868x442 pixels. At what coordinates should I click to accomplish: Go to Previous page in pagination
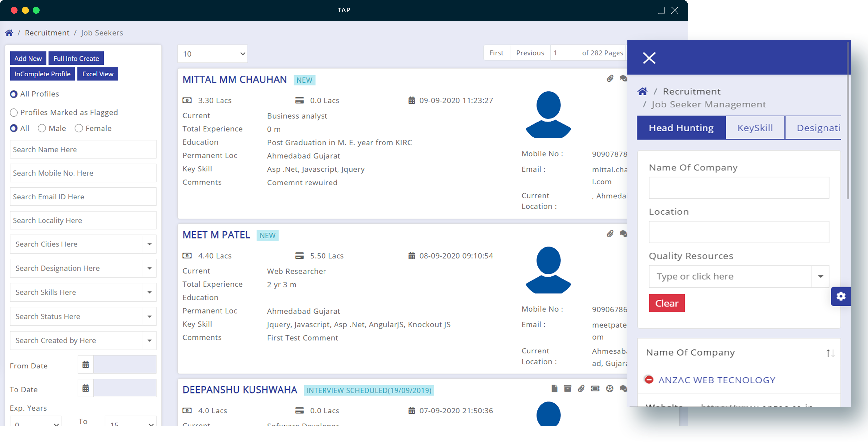530,53
